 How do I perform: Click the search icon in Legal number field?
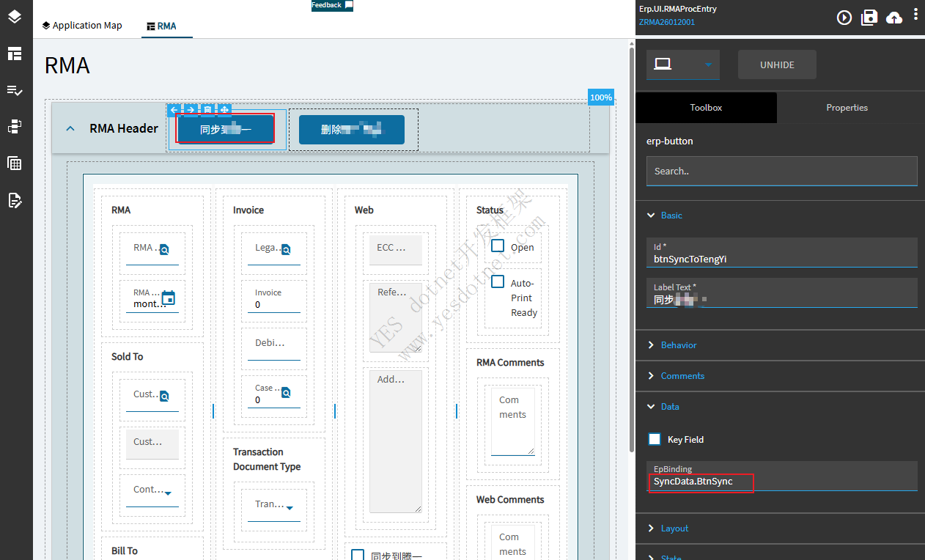[286, 249]
